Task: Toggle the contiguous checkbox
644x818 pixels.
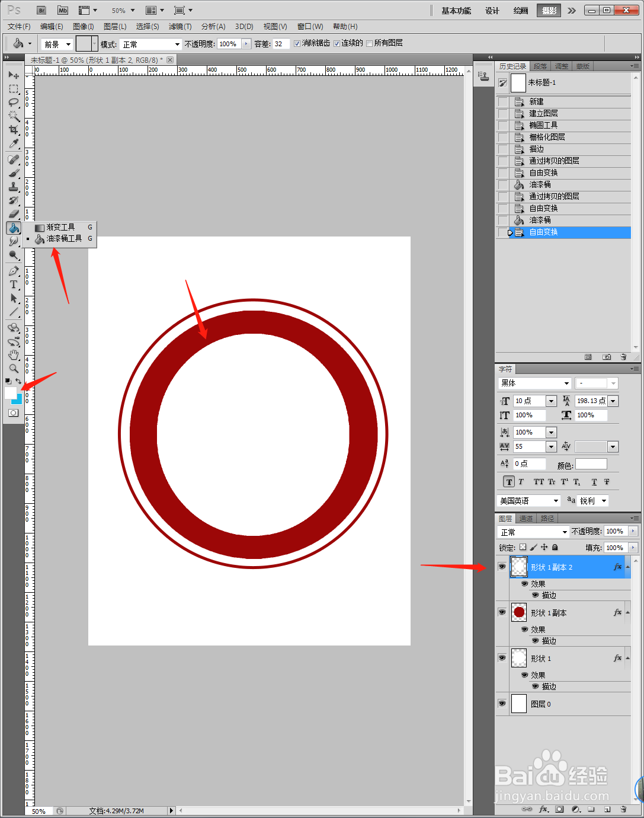Action: (337, 43)
